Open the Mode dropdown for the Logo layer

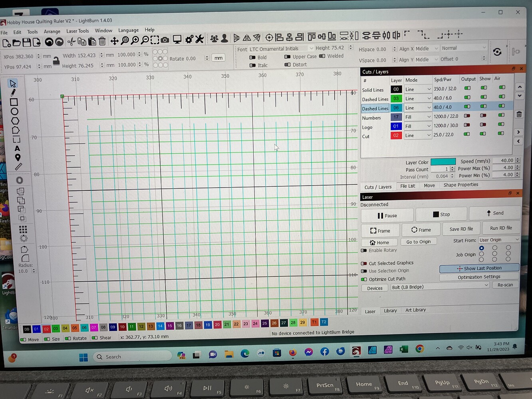[418, 126]
